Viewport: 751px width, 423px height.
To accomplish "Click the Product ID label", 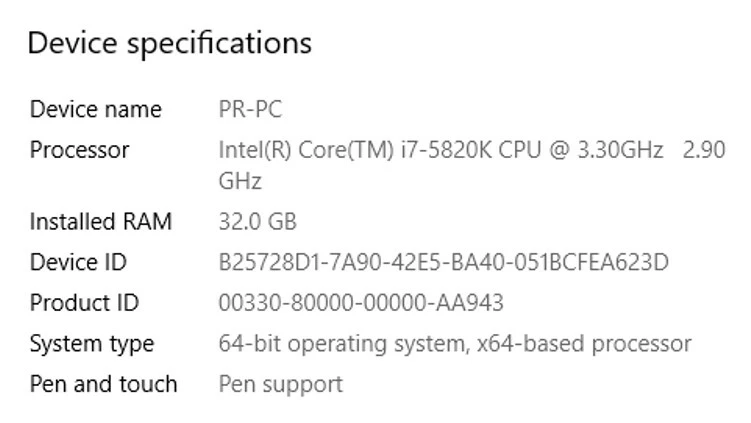I will 84,302.
